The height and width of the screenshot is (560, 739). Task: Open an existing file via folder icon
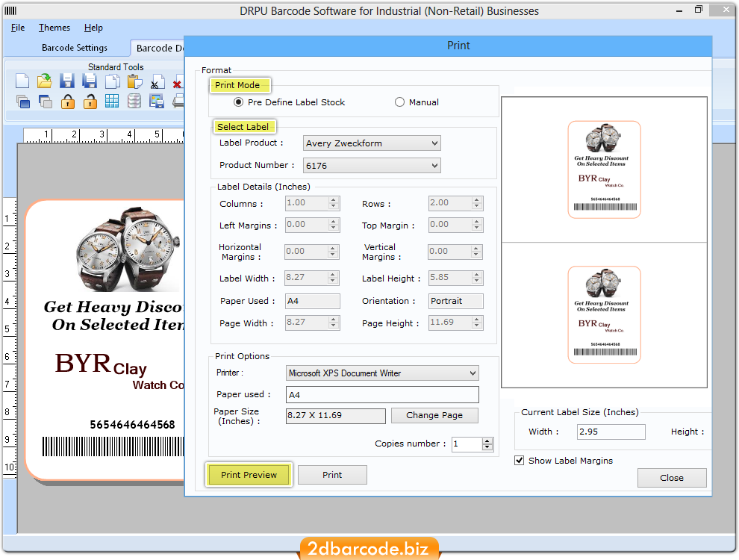coord(44,81)
